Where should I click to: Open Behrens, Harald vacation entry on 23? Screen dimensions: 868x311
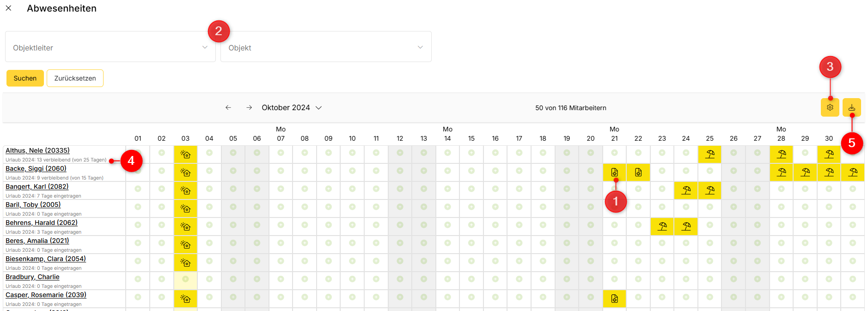(x=662, y=226)
